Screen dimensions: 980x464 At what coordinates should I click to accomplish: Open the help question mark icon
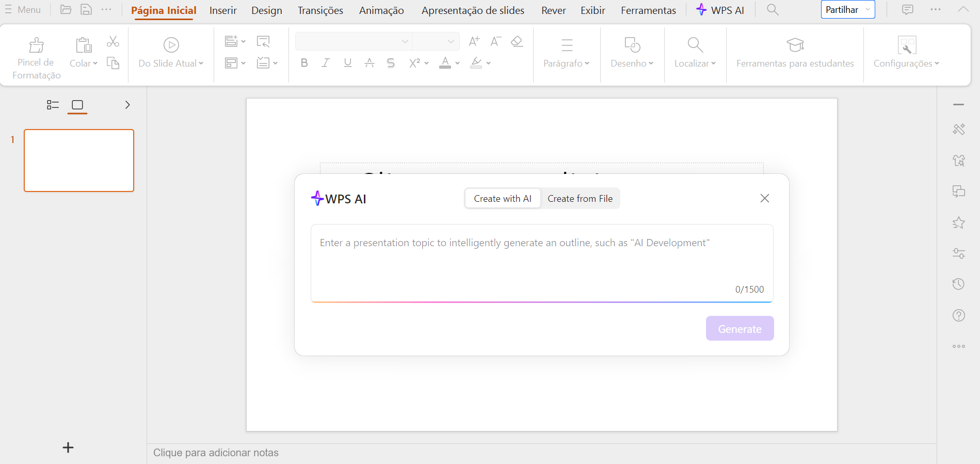click(958, 315)
